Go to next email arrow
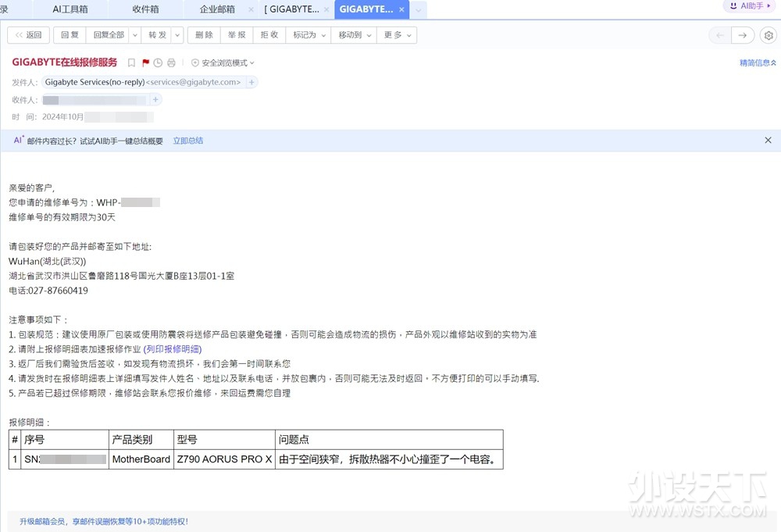 742,35
